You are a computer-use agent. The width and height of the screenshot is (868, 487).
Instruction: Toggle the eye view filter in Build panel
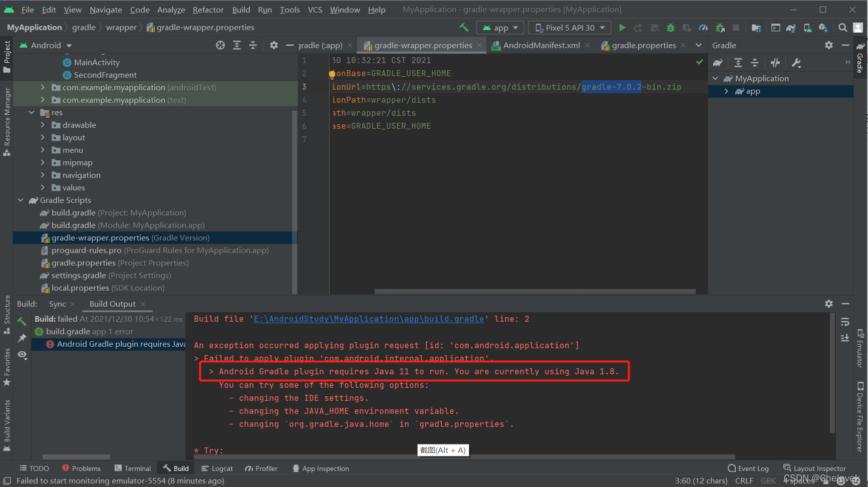22,355
